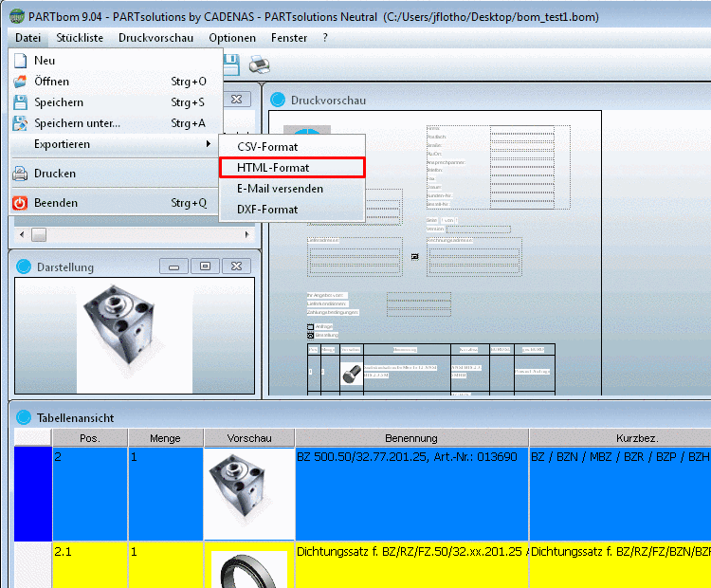
Task: Click the printer icon in the toolbar
Action: click(x=260, y=64)
